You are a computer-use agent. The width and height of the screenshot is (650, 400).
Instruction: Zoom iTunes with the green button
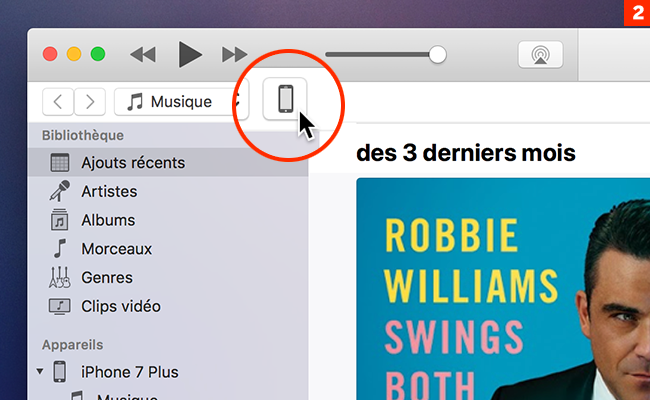coord(98,54)
